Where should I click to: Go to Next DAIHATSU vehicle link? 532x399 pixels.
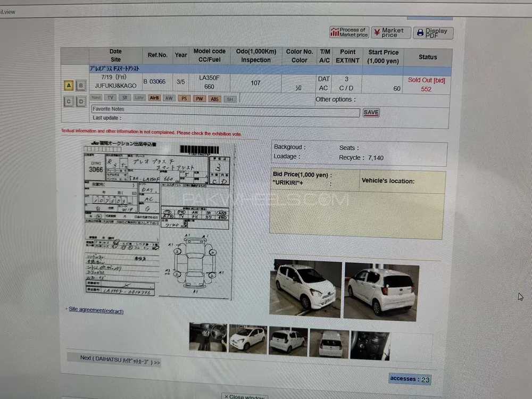tap(120, 360)
